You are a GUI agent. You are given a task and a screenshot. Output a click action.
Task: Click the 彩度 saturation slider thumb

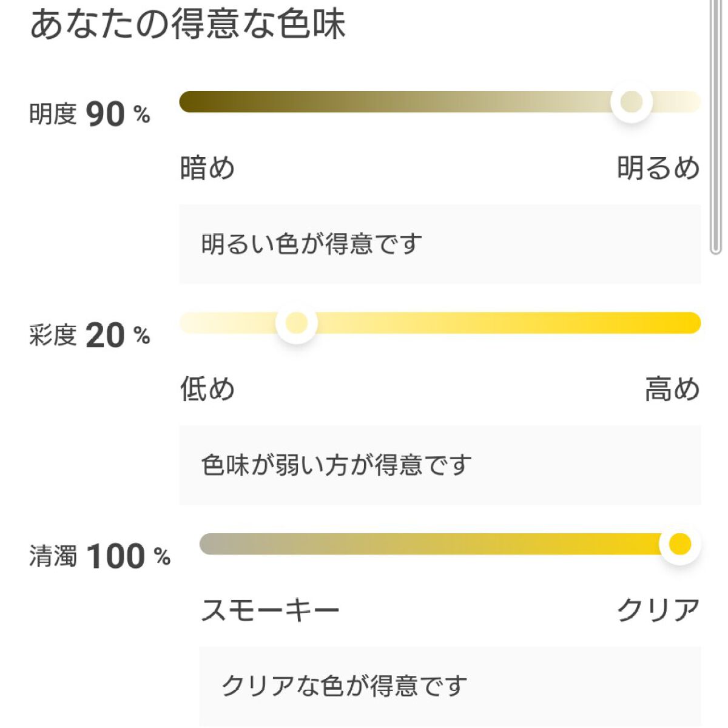pos(296,323)
